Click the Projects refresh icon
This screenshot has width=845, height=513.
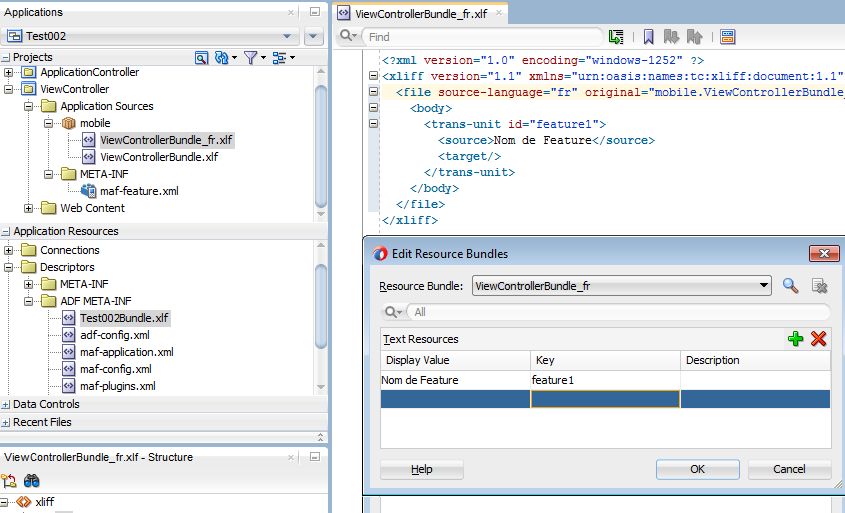point(223,58)
